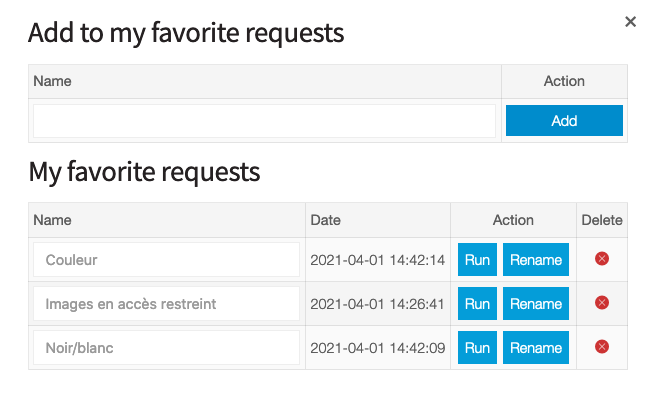The height and width of the screenshot is (414, 656).
Task: Click the Noir/blanc name field
Action: pos(167,348)
